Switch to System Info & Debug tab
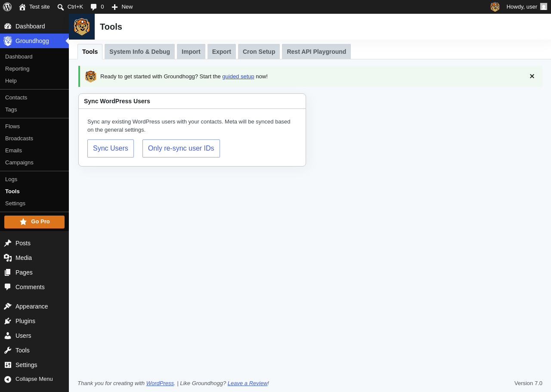The image size is (551, 392). click(x=139, y=52)
